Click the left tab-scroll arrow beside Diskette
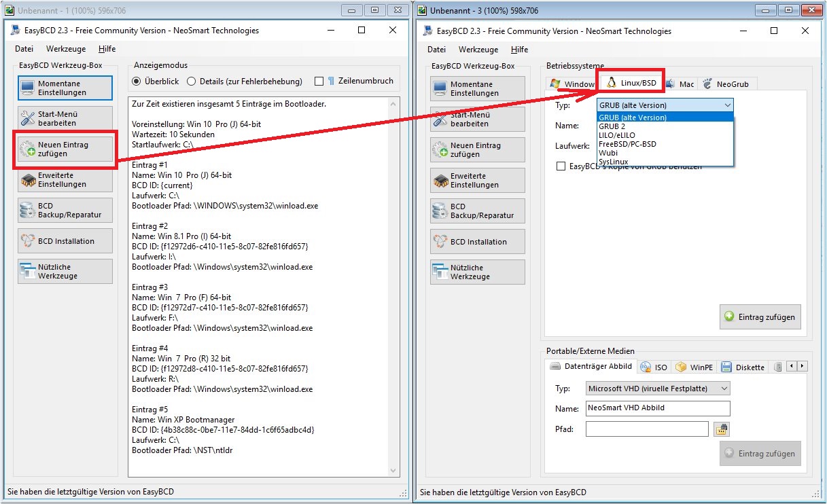The image size is (827, 504). pos(792,366)
